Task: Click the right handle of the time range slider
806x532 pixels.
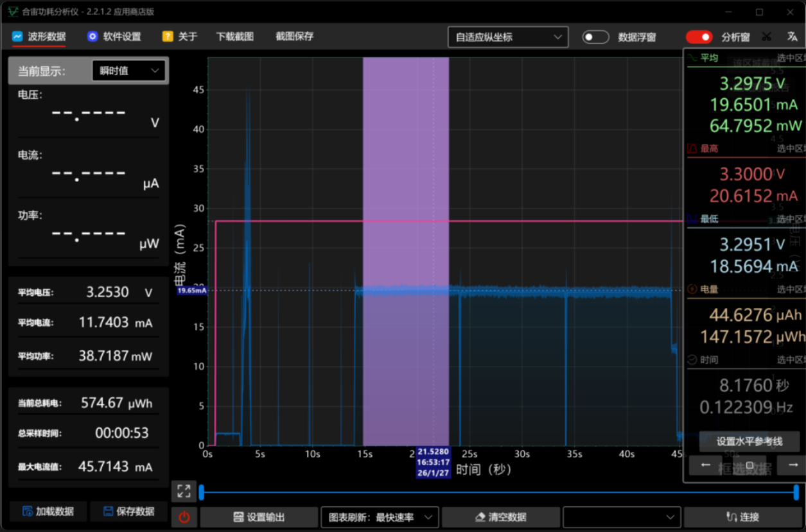Action: tap(796, 492)
